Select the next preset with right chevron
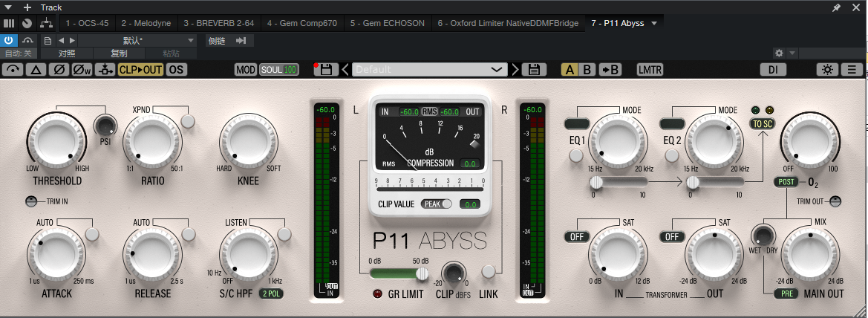This screenshot has height=318, width=868. pos(515,69)
